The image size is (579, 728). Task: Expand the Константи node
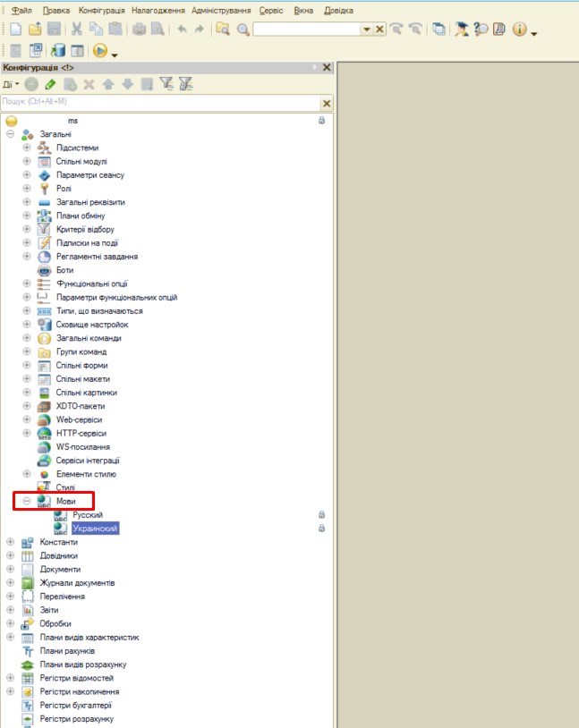[x=10, y=541]
